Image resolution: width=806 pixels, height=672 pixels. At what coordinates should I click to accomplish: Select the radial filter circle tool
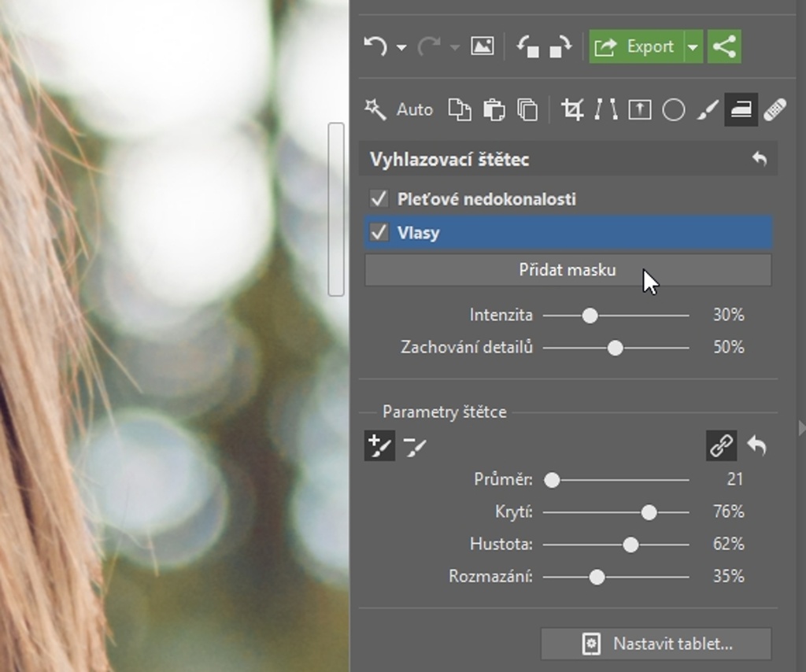(x=674, y=109)
